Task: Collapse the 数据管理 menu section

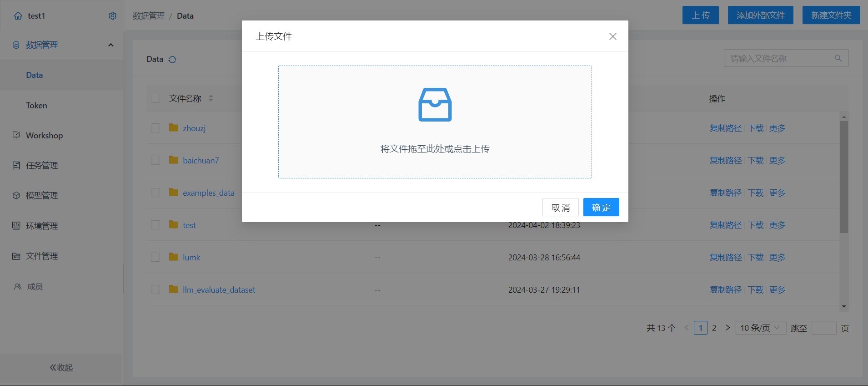Action: pyautogui.click(x=110, y=45)
